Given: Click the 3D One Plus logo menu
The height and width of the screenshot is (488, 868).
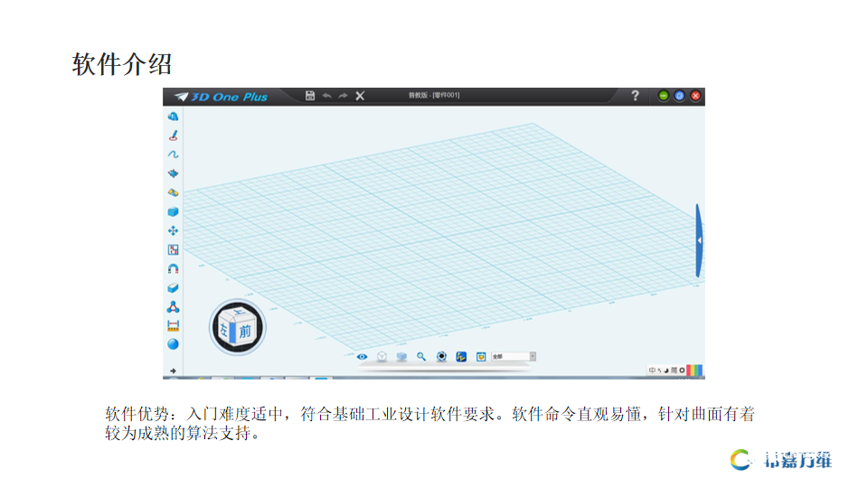Looking at the screenshot, I should pos(222,96).
